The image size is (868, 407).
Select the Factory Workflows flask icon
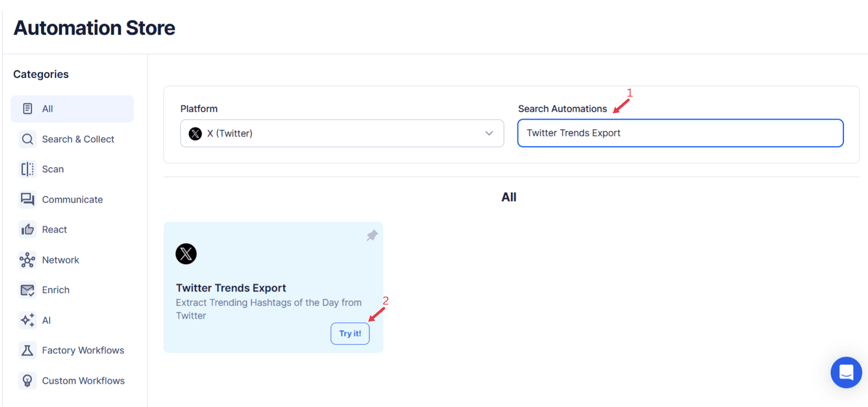27,350
